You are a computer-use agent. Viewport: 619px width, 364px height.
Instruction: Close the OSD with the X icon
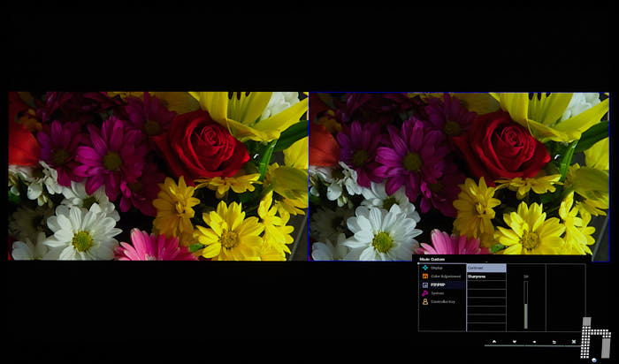click(574, 341)
